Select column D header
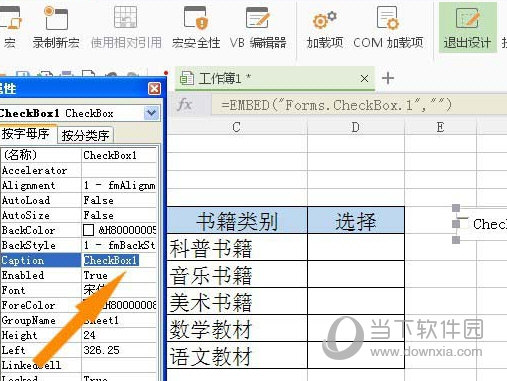 pos(356,127)
